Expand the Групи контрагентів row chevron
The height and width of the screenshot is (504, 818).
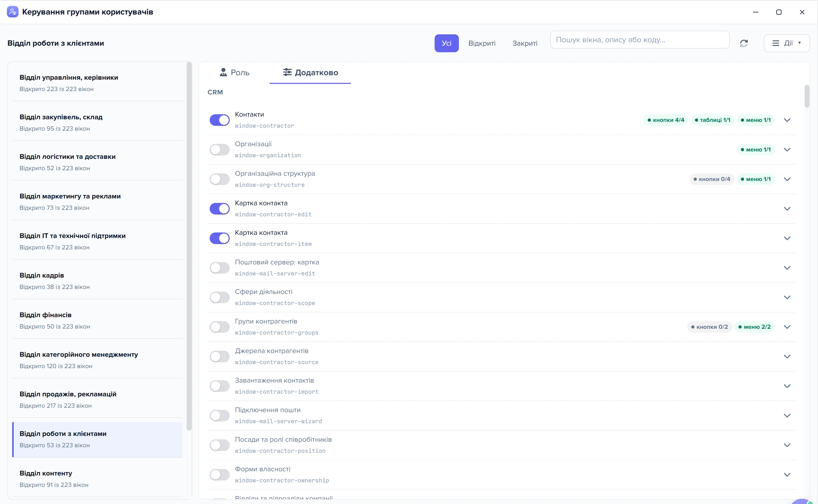[x=787, y=327]
